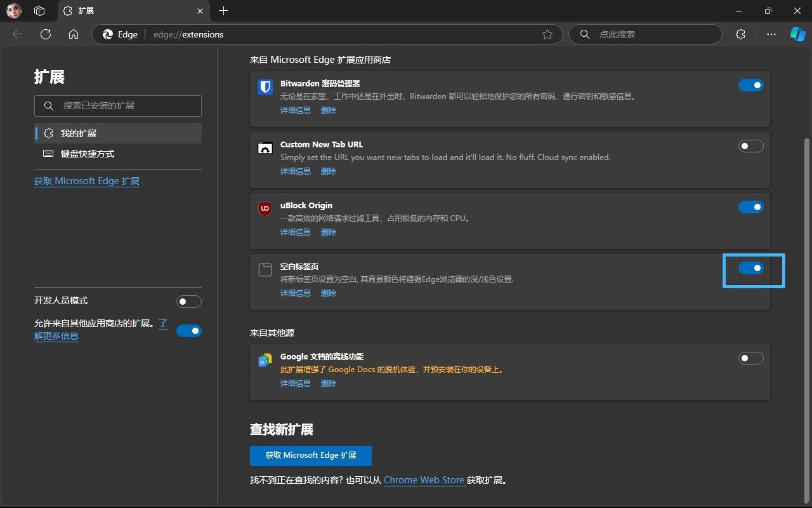Image resolution: width=812 pixels, height=508 pixels.
Task: Select 我的扩展 in the sidebar
Action: [x=118, y=133]
